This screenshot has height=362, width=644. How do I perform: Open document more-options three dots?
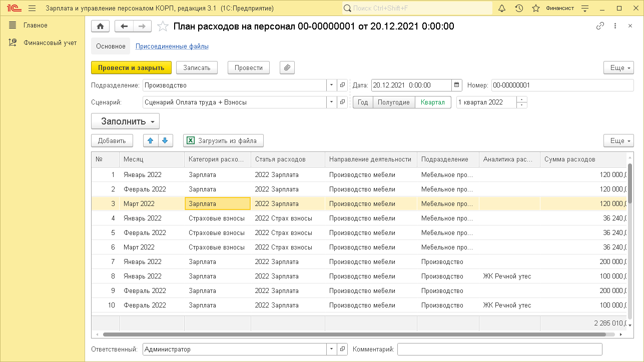tap(615, 26)
